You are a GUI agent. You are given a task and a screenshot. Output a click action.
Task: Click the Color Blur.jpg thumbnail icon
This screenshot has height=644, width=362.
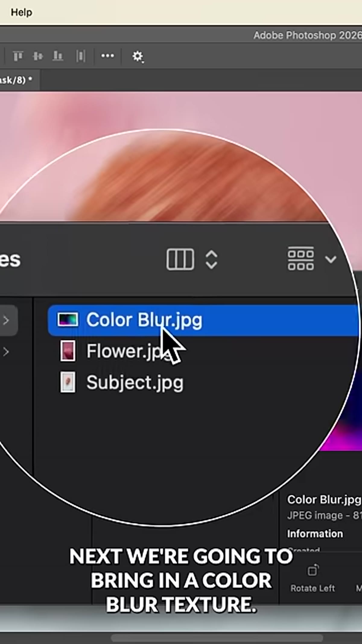coord(68,320)
